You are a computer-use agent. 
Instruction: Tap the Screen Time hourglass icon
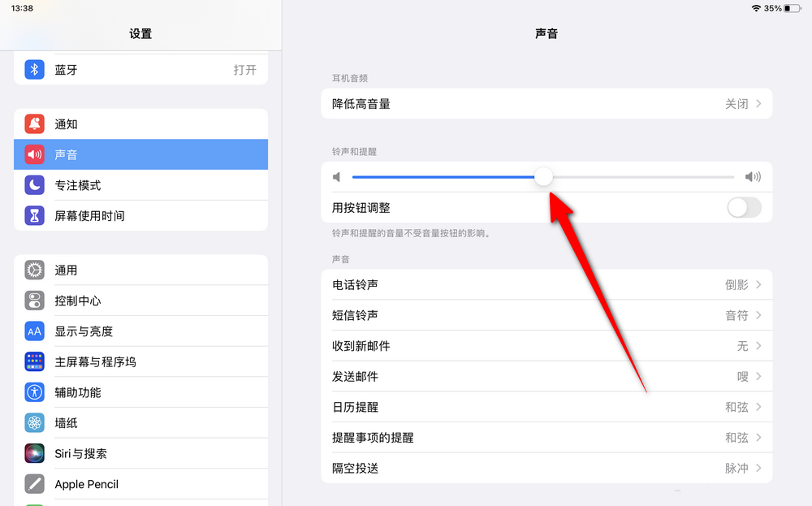34,216
